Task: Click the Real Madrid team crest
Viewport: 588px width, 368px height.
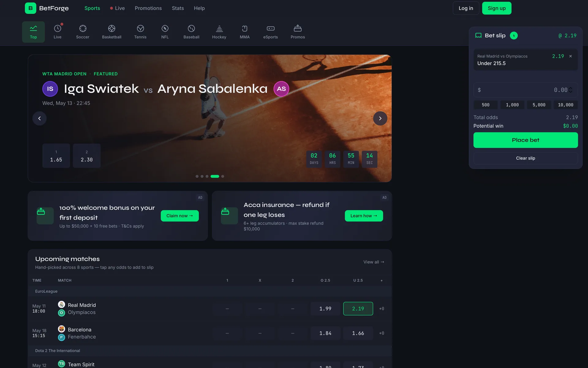Action: tap(62, 305)
